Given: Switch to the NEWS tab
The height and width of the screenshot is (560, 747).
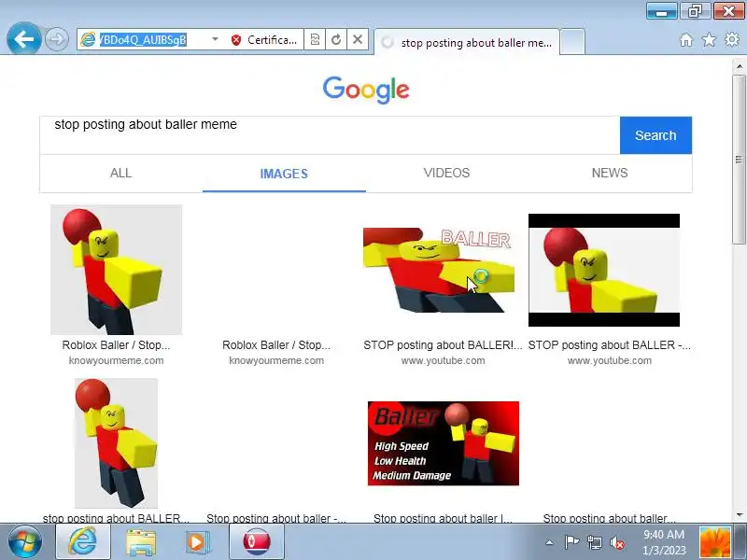Looking at the screenshot, I should 610,173.
